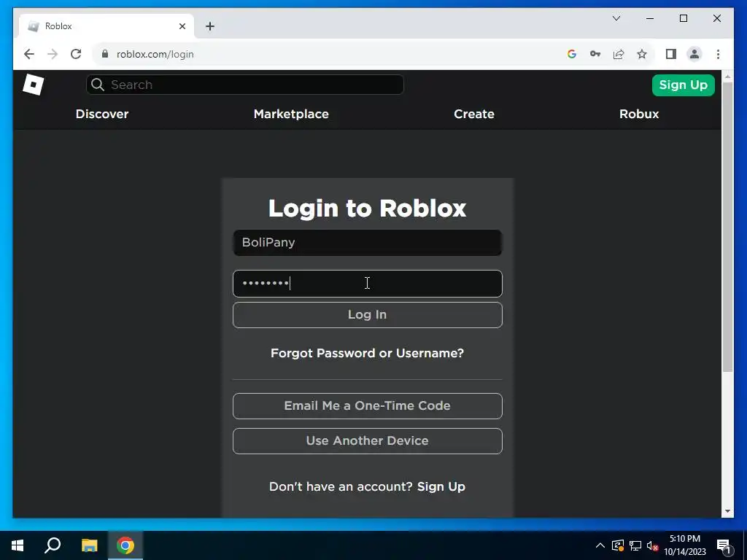Click the password input field
This screenshot has height=560, width=747.
pyautogui.click(x=368, y=284)
